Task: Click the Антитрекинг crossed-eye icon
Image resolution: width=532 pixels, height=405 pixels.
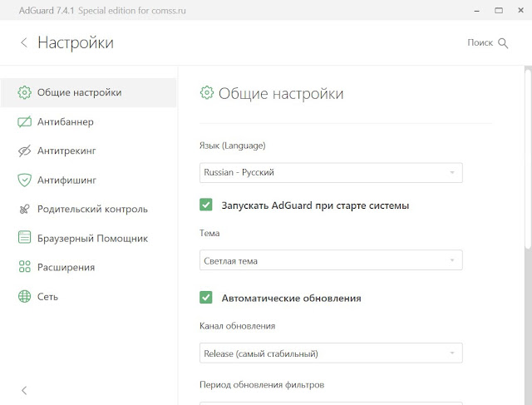Action: click(x=24, y=151)
